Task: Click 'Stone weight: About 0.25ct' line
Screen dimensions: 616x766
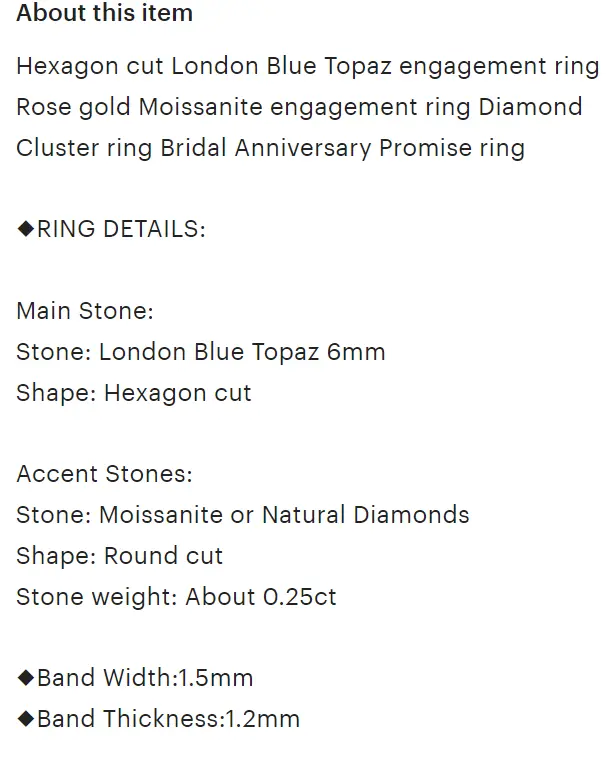Action: click(176, 597)
